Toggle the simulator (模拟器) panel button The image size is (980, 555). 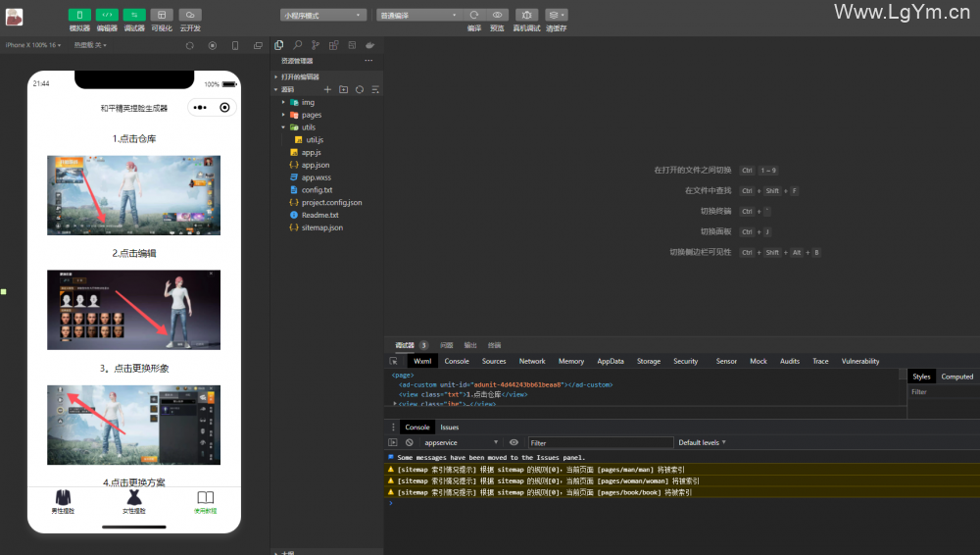[x=79, y=15]
